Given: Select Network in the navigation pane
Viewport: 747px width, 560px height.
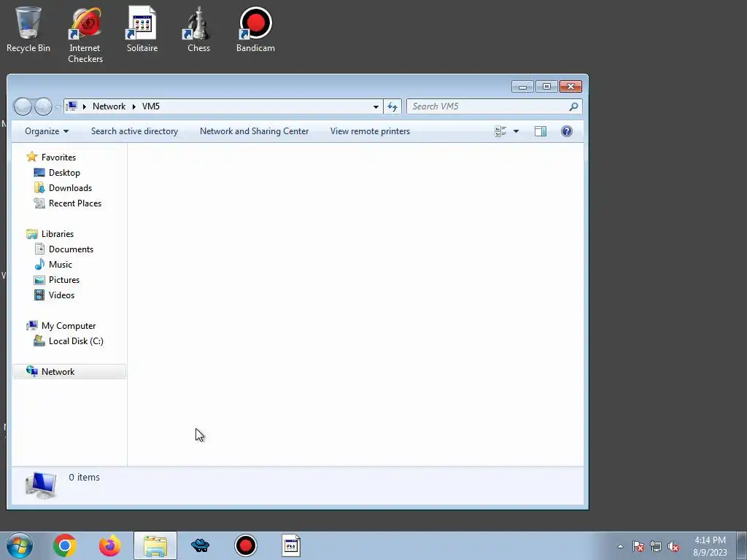Looking at the screenshot, I should (69, 371).
